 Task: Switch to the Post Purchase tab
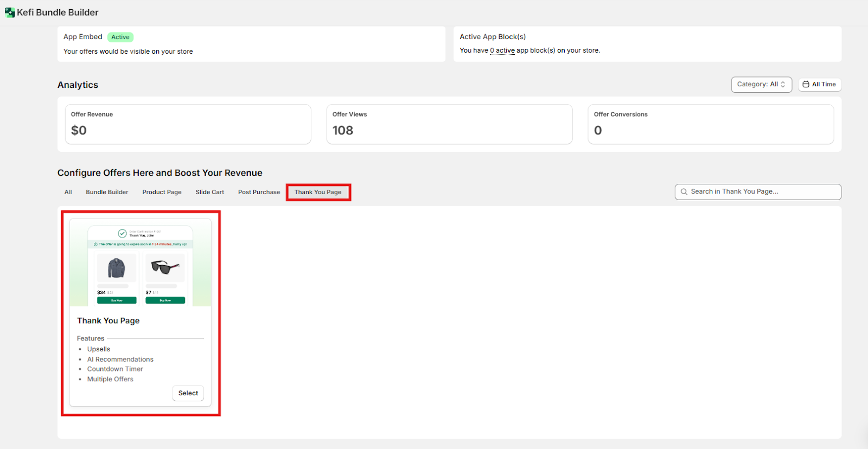[x=259, y=193]
